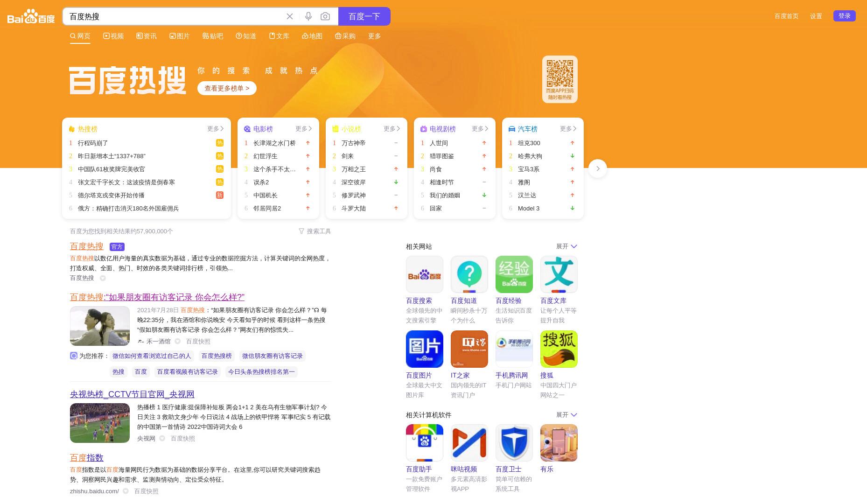The height and width of the screenshot is (504, 867).
Task: Open image search via camera icon
Action: 325,16
